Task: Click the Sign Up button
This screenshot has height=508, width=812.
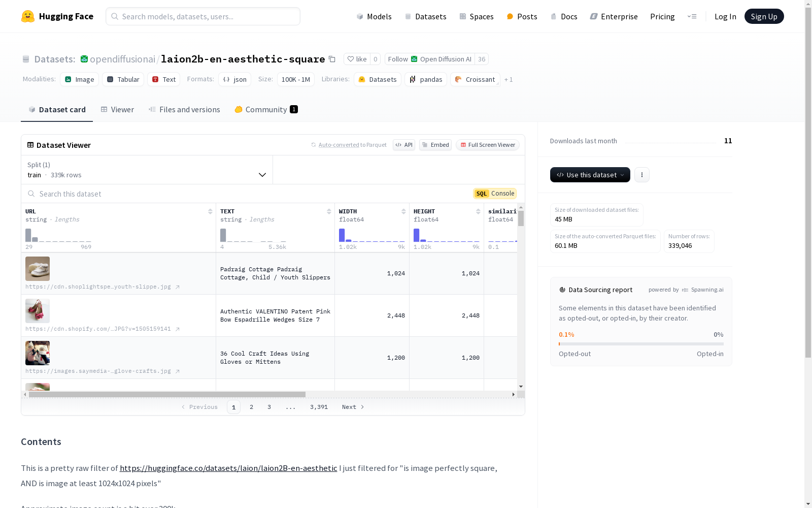Action: click(x=764, y=16)
